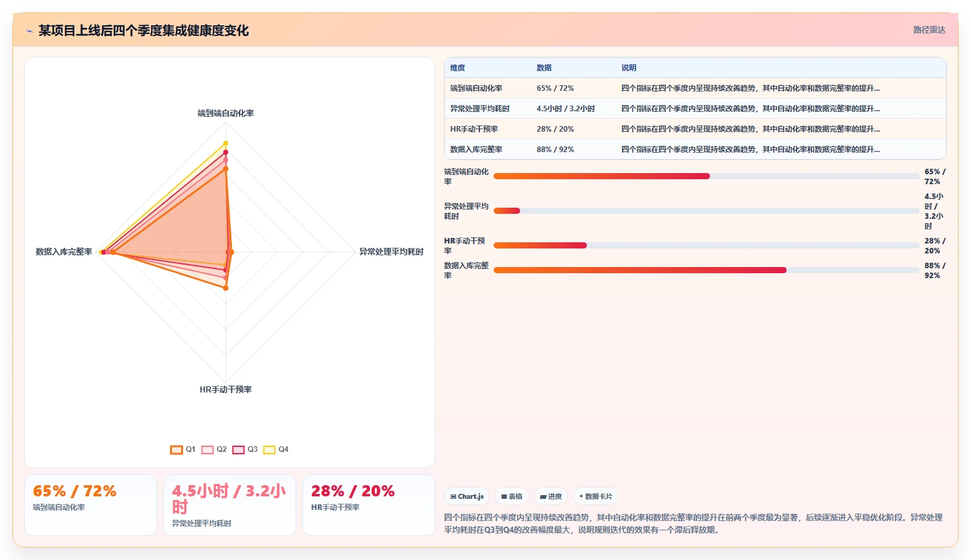This screenshot has width=971, height=560.
Task: Click the 数据入库完整率 progress bar
Action: pyautogui.click(x=706, y=270)
